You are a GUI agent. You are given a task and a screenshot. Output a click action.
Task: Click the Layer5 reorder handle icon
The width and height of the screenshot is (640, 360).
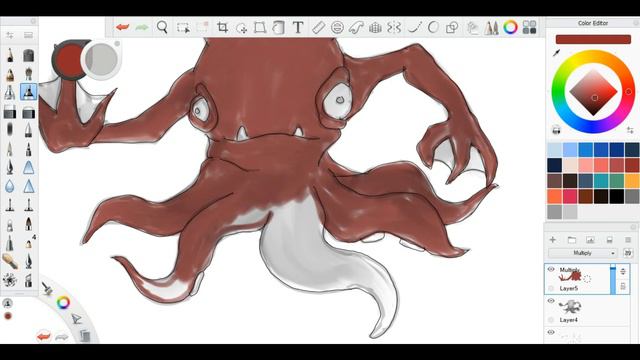click(x=623, y=271)
